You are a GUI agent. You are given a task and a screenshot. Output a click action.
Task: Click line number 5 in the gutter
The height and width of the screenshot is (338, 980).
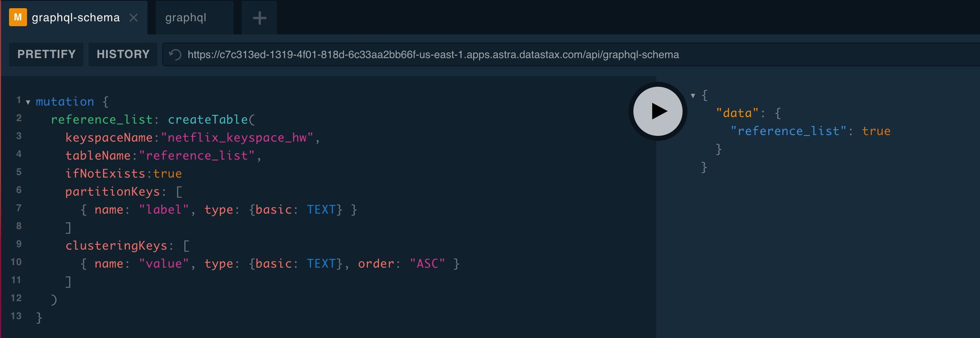click(x=18, y=172)
